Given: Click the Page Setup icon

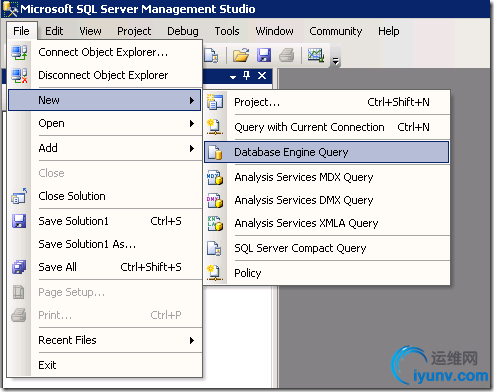Looking at the screenshot, I should [19, 292].
